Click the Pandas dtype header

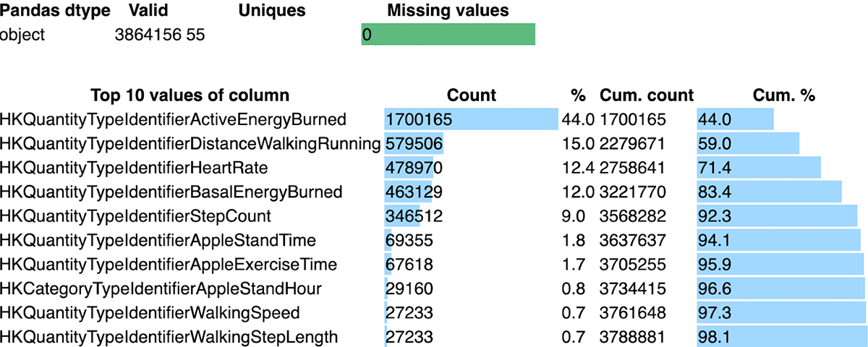click(x=55, y=11)
